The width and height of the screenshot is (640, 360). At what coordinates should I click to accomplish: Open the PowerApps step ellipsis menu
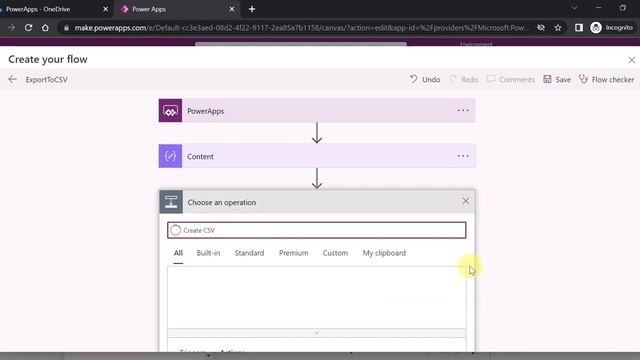(463, 110)
